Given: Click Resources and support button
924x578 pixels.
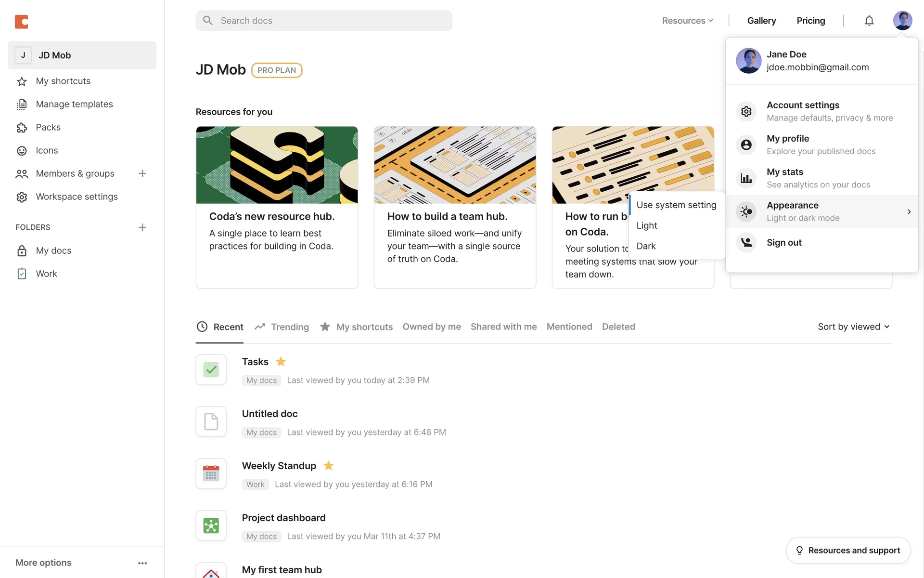Looking at the screenshot, I should click(848, 551).
